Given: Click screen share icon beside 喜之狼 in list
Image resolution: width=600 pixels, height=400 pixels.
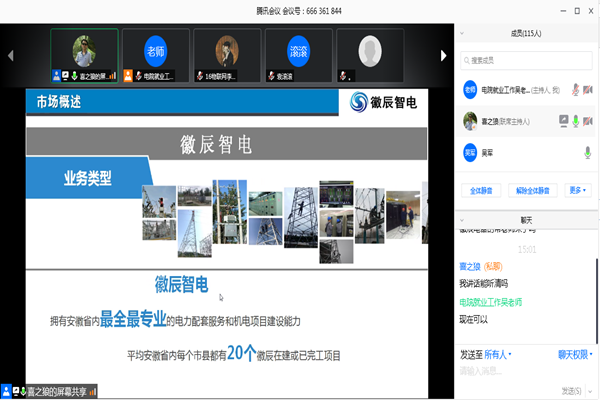Looking at the screenshot, I should coord(563,121).
